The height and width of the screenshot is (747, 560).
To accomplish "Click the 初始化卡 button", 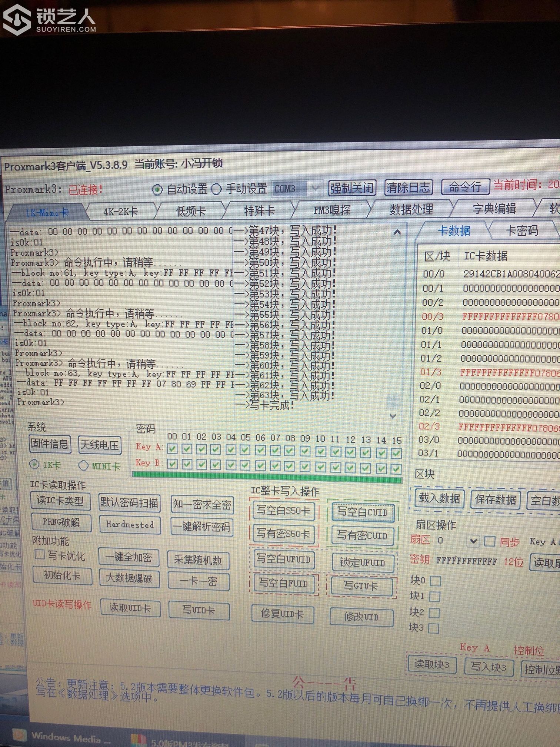I will point(62,575).
